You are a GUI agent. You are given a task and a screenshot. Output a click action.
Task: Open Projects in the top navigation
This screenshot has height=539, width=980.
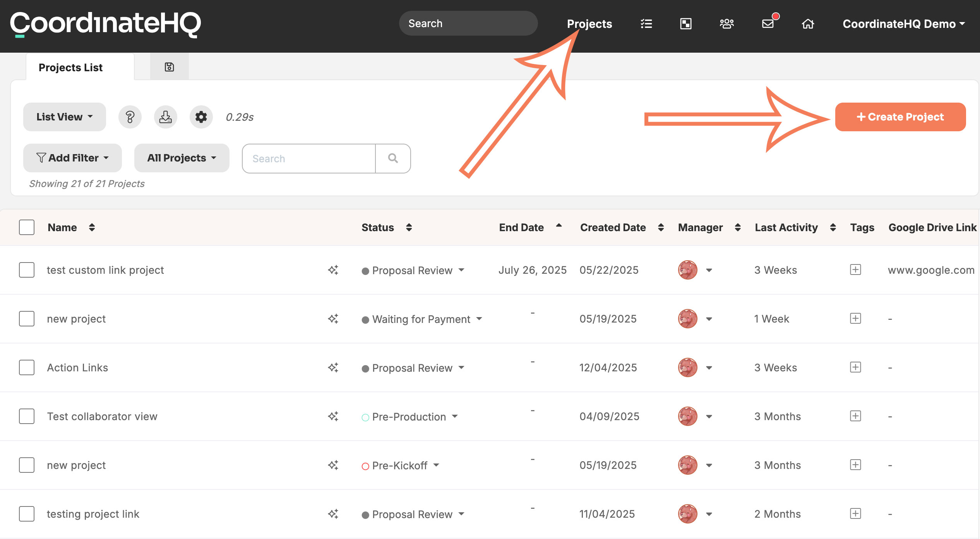tap(589, 24)
